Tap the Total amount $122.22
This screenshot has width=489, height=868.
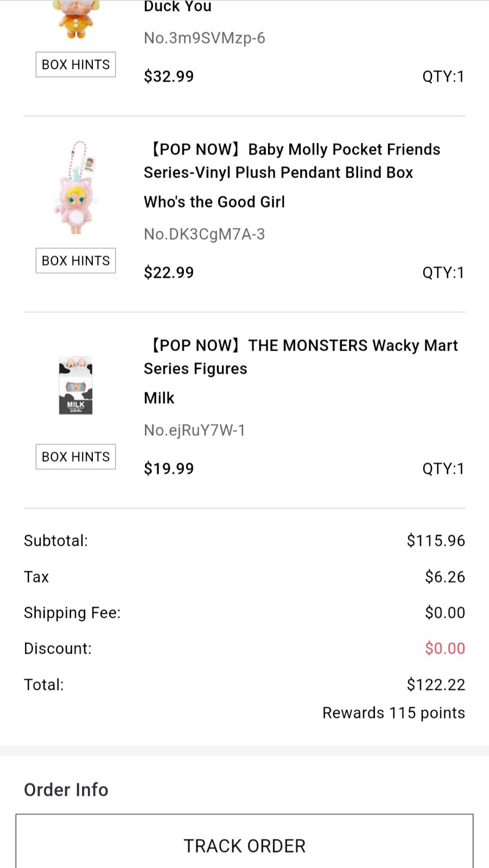436,685
